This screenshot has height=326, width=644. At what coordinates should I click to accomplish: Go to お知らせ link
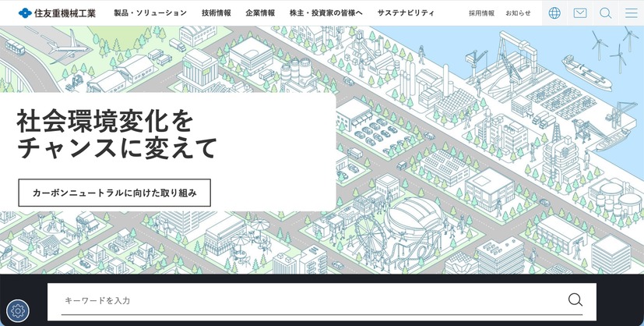pyautogui.click(x=518, y=13)
